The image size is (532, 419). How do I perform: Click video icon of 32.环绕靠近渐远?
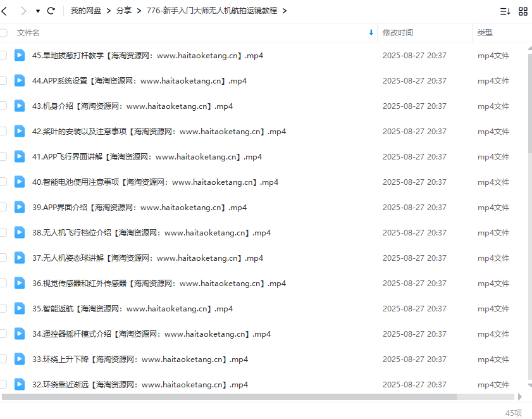pos(20,384)
